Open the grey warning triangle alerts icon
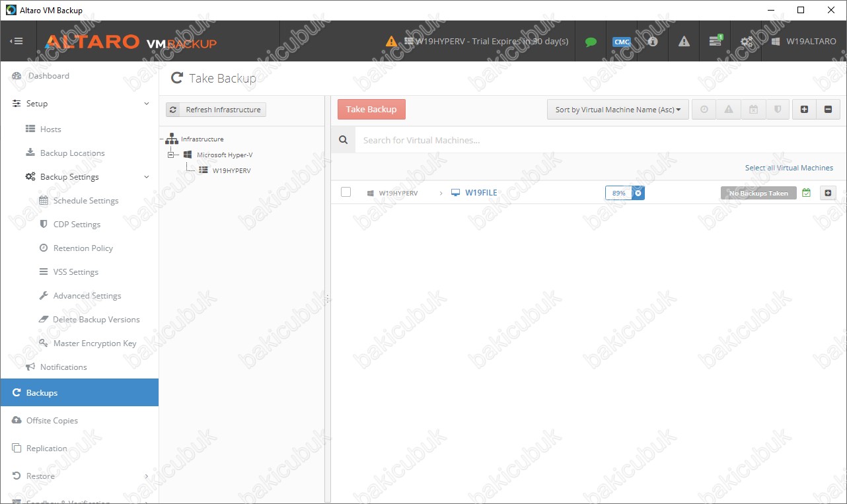Image resolution: width=847 pixels, height=504 pixels. coord(684,41)
